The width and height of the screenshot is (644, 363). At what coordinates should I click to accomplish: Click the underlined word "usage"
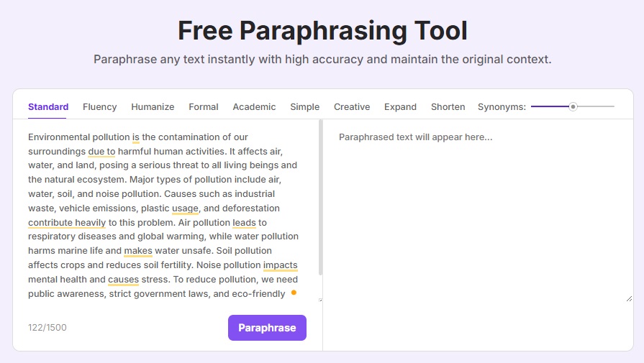185,208
